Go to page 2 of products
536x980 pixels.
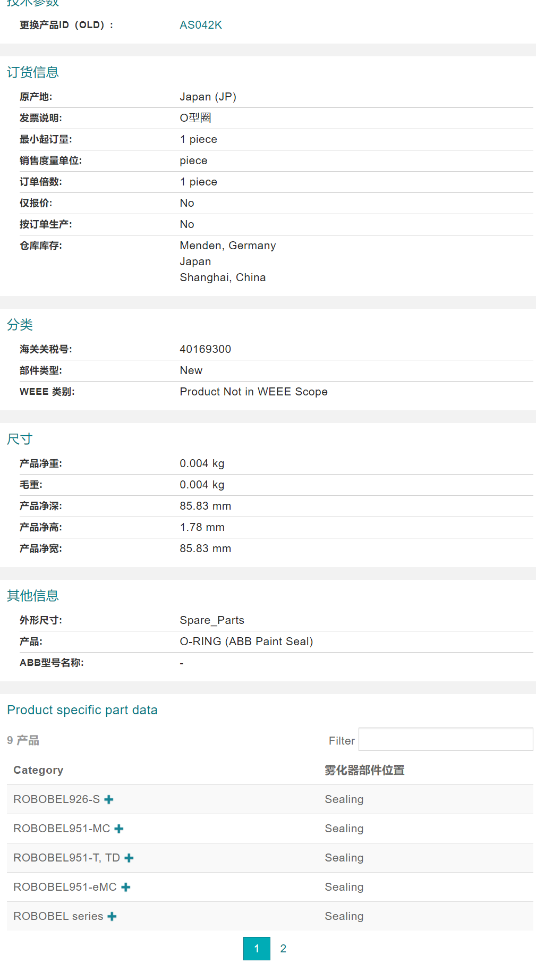(283, 949)
